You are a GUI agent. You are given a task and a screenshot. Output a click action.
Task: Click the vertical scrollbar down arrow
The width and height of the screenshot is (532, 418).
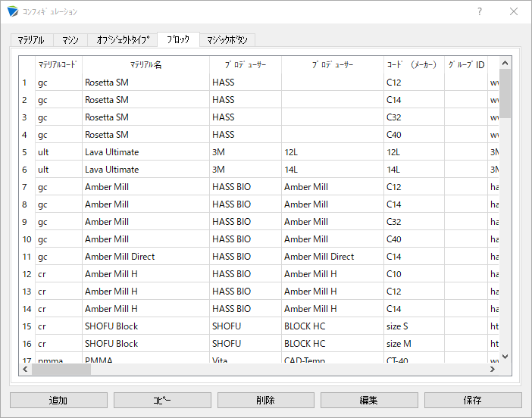point(505,357)
